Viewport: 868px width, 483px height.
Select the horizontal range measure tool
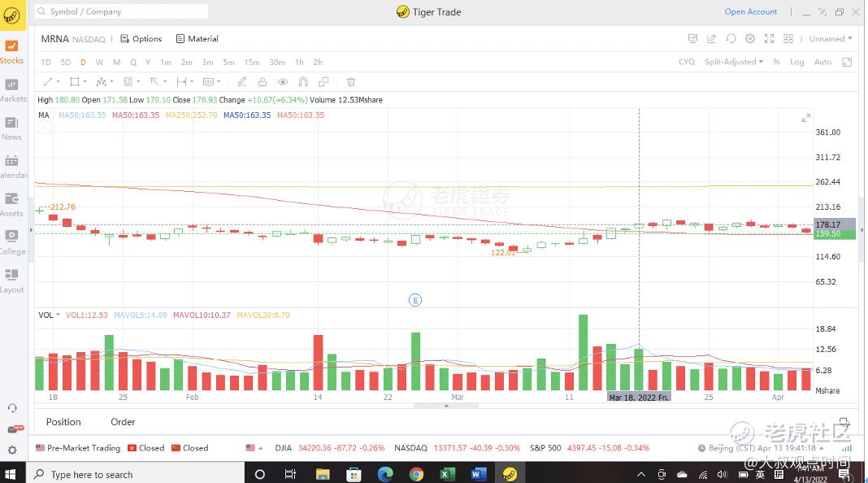(181, 82)
